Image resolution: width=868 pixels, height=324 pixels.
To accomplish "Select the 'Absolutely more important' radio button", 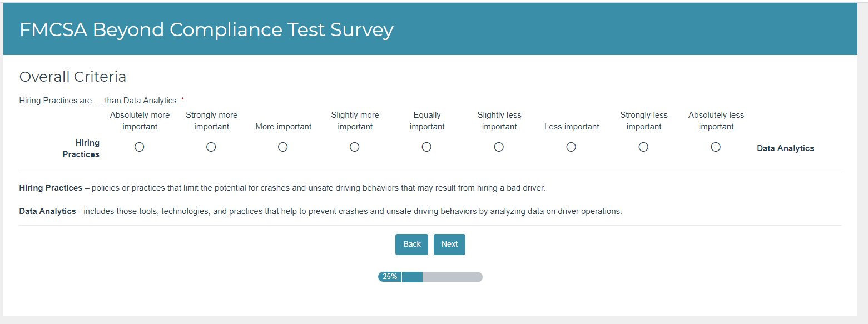I will (140, 147).
